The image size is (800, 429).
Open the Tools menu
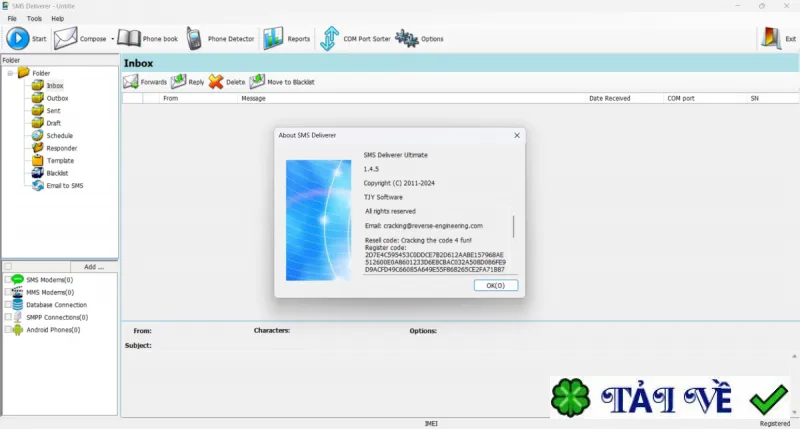pos(34,18)
